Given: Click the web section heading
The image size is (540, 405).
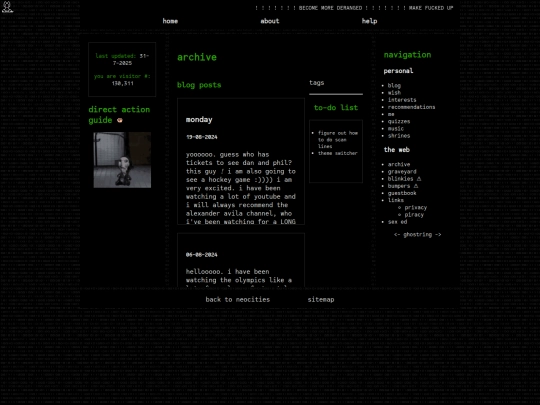Looking at the screenshot, I should (x=397, y=150).
